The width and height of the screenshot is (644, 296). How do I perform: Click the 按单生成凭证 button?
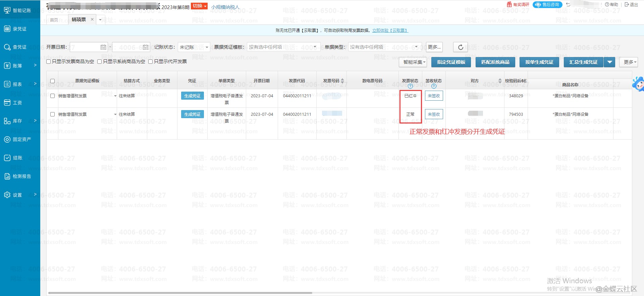pyautogui.click(x=539, y=62)
